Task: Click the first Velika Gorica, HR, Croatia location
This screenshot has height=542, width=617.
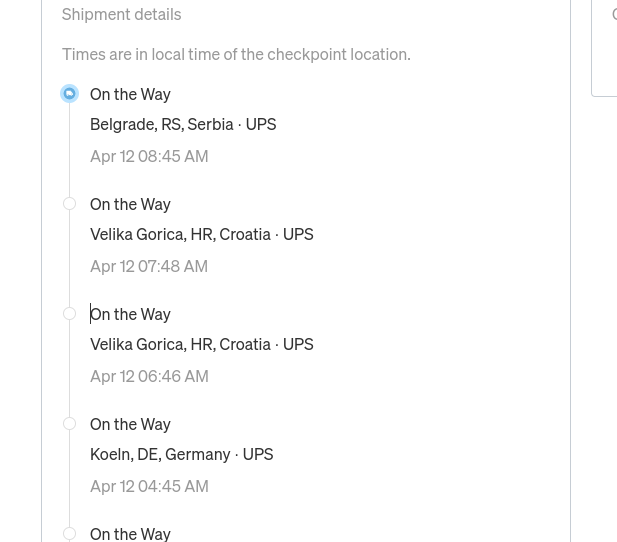Action: pyautogui.click(x=201, y=234)
